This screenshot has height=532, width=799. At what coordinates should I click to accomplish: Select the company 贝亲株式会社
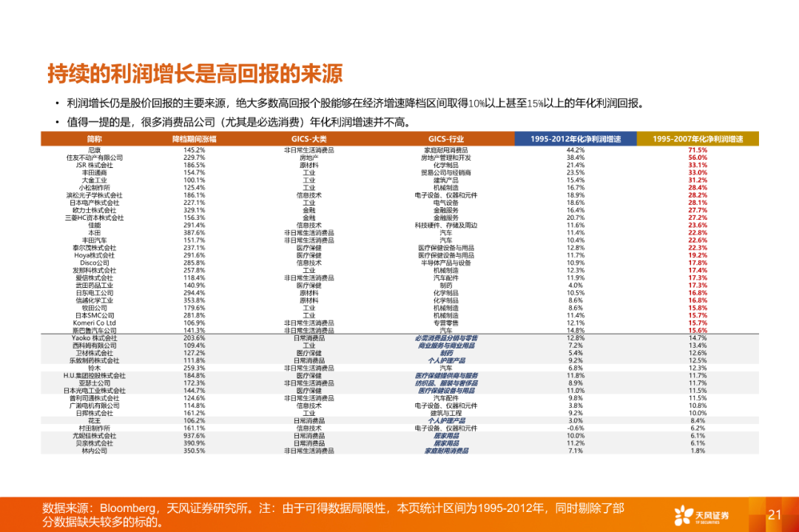(94, 443)
